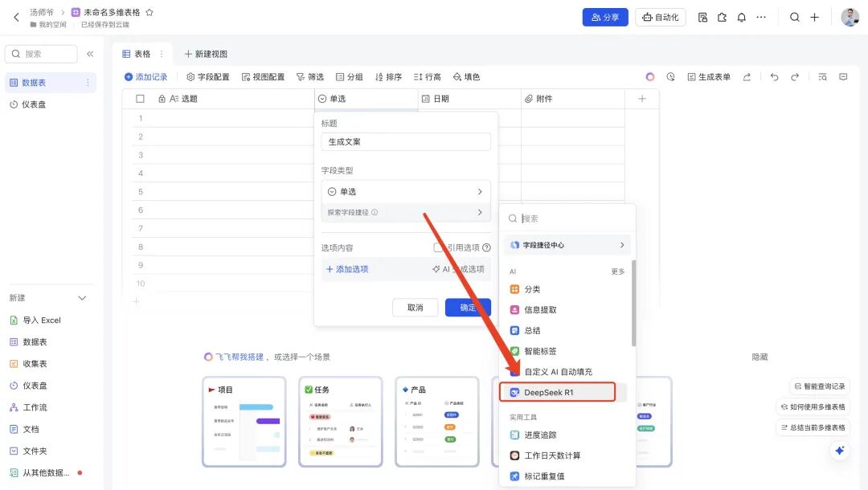Open 字段配置 field settings
868x490 pixels.
[x=207, y=77]
